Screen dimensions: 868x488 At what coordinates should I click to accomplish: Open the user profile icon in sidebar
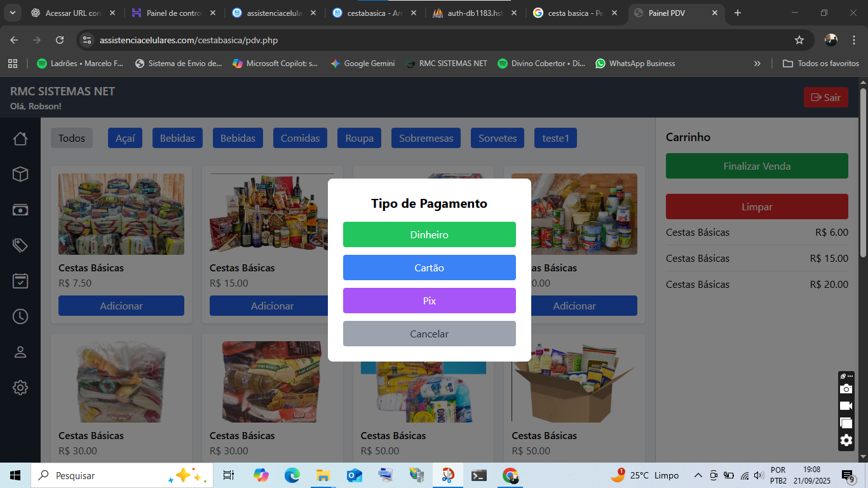click(x=20, y=352)
